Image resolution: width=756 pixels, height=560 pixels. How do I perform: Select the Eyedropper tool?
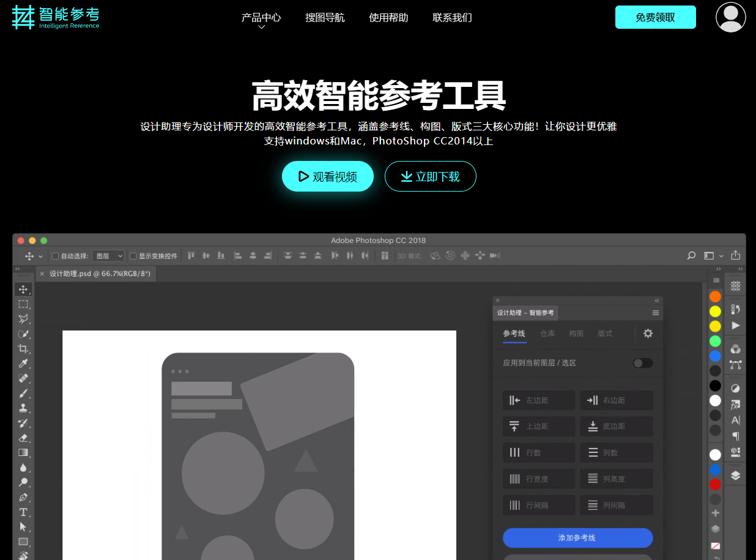click(x=23, y=364)
